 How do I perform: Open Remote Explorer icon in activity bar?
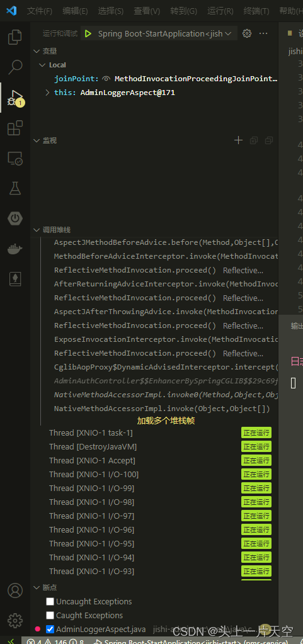coord(15,158)
